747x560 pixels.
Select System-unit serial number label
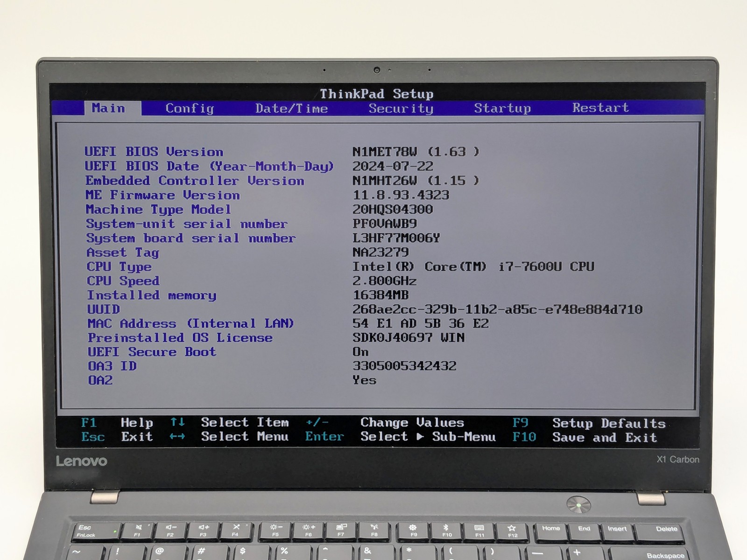(x=187, y=224)
